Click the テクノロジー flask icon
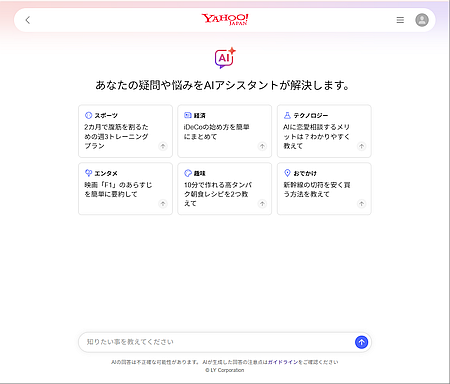The image size is (450, 384). click(x=287, y=115)
